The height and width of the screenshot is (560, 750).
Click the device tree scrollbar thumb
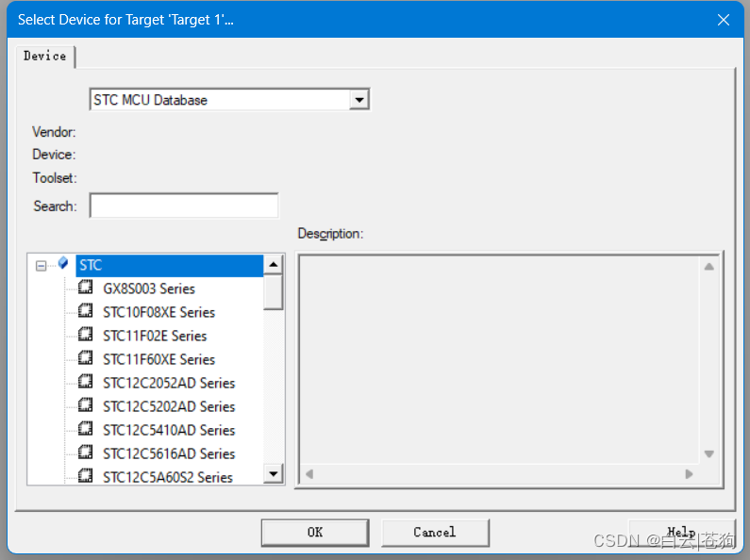pyautogui.click(x=274, y=292)
